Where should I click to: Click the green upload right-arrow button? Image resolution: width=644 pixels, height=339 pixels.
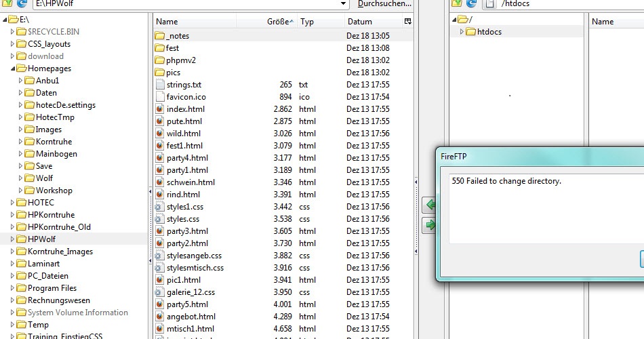point(429,225)
